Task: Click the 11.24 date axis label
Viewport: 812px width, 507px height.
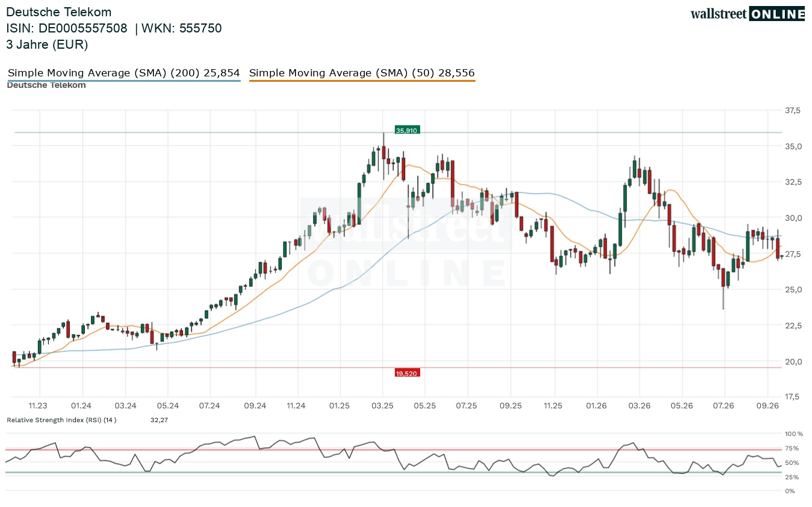Action: pos(296,406)
